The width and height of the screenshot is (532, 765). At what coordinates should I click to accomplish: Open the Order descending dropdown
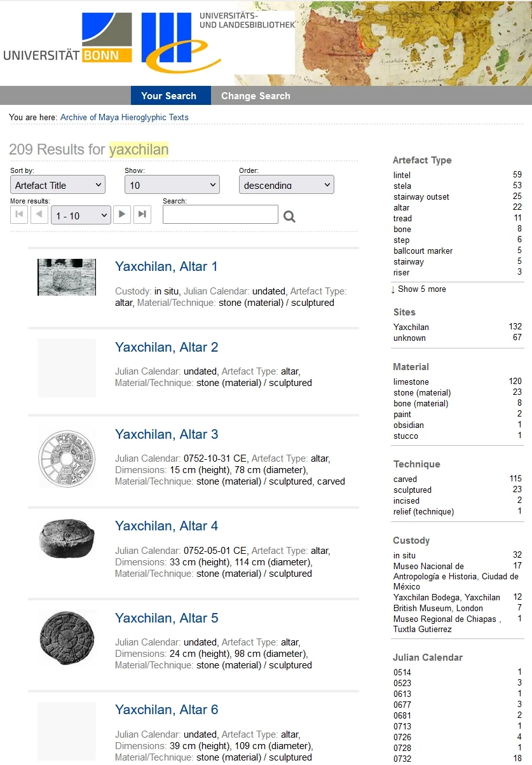[287, 185]
